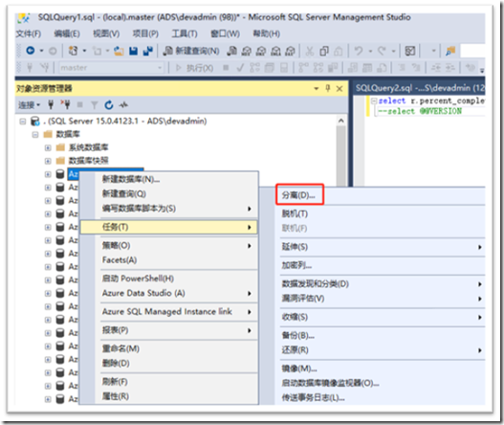Open the 漏洞评估(V) submenu
This screenshot has height=425, width=504.
pos(381,299)
